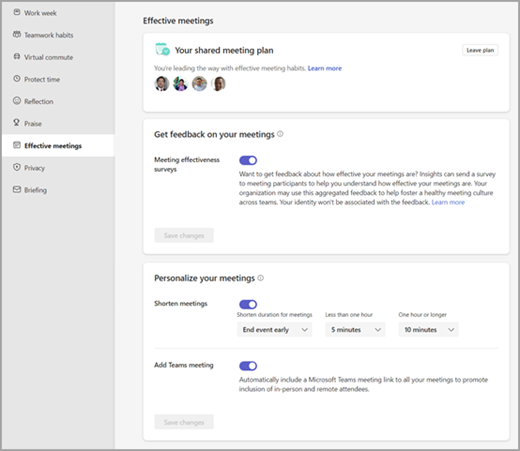Click the Leave plan button
520x451 pixels.
point(480,50)
